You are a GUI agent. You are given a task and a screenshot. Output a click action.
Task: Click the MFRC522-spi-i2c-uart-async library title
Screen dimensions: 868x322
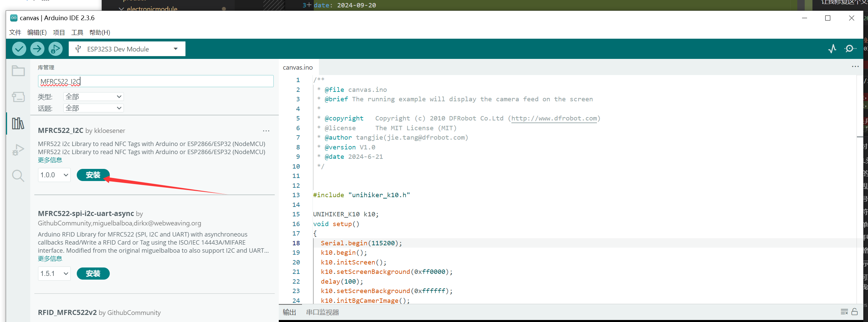pos(86,214)
